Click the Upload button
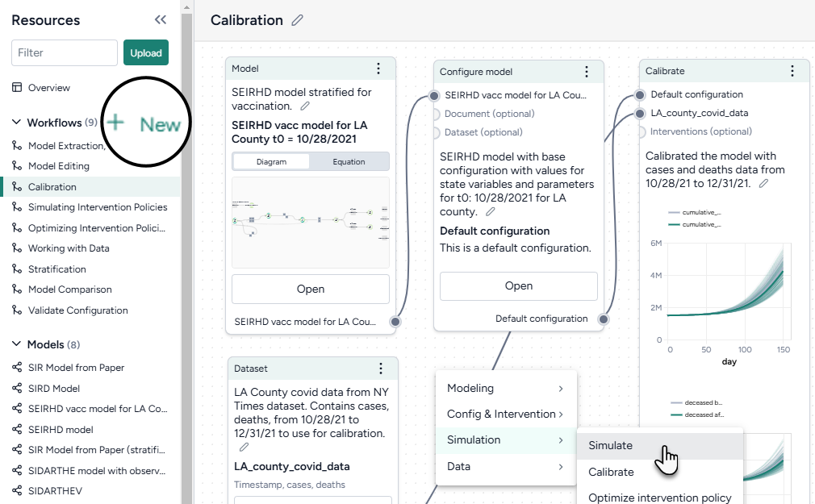Screen dimensions: 815x504 tap(146, 52)
